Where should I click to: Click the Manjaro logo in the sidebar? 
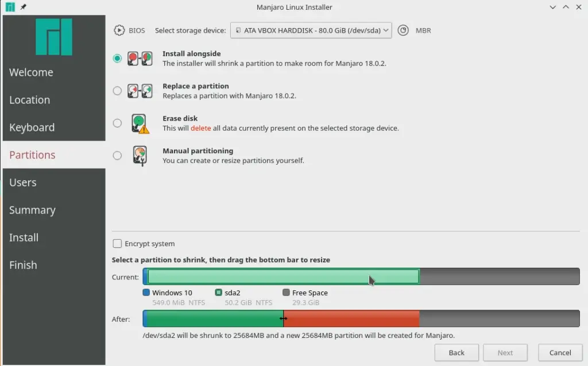pos(54,37)
